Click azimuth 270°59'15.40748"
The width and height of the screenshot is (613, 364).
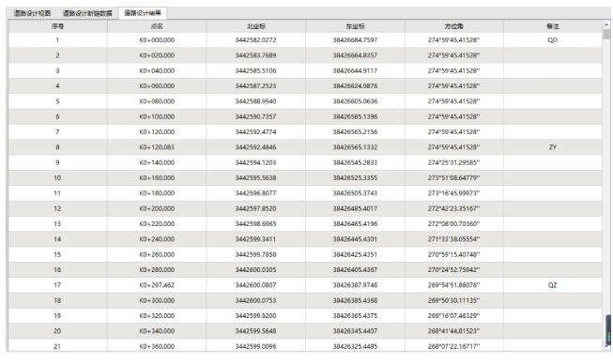point(454,254)
